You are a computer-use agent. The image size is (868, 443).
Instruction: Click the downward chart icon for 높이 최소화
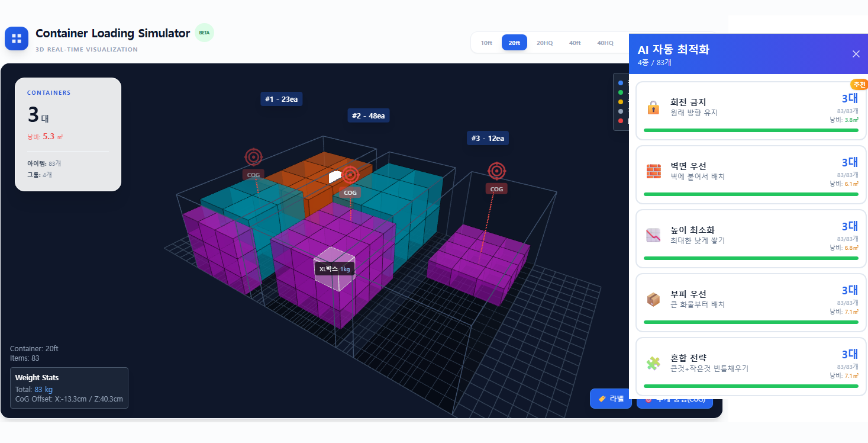pyautogui.click(x=653, y=235)
